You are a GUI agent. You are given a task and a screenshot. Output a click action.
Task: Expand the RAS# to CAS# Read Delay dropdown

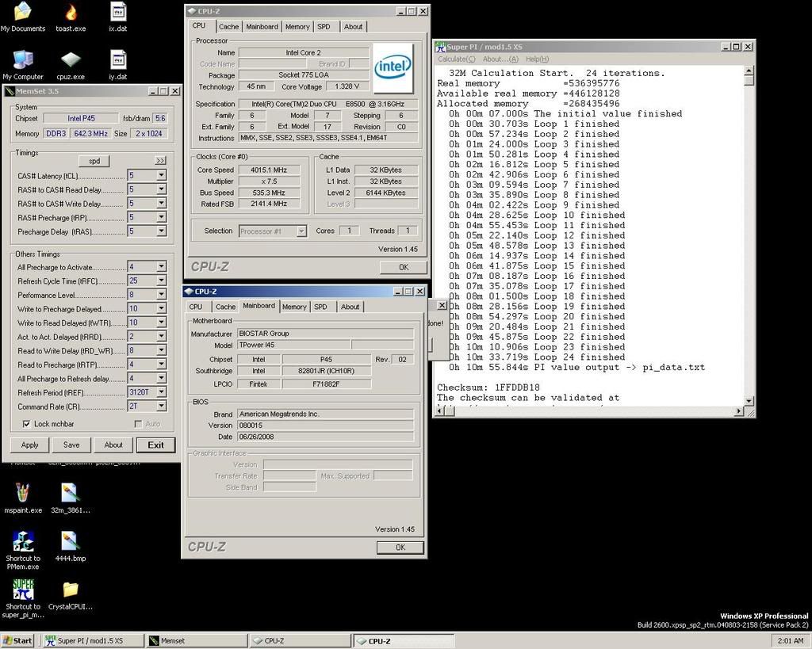pyautogui.click(x=162, y=189)
